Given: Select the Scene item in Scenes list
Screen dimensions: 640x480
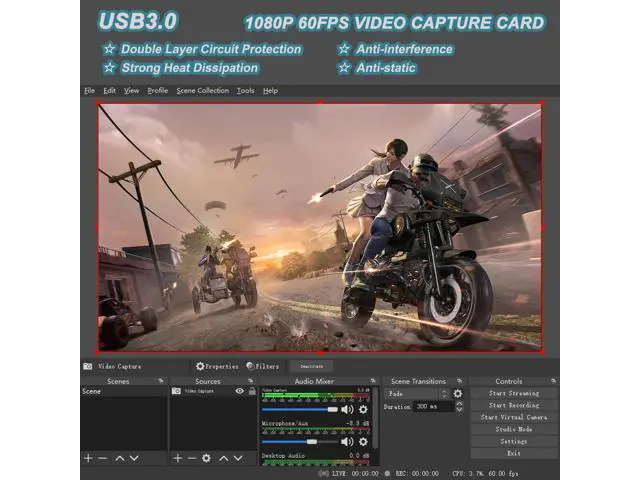Looking at the screenshot, I should pyautogui.click(x=124, y=391).
